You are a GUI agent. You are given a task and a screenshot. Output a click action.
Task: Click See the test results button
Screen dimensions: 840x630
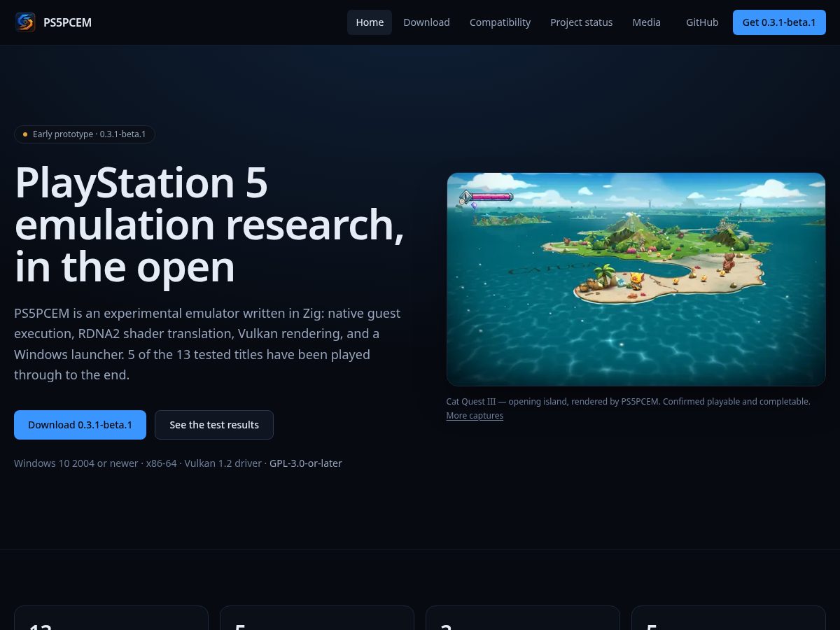pos(214,425)
